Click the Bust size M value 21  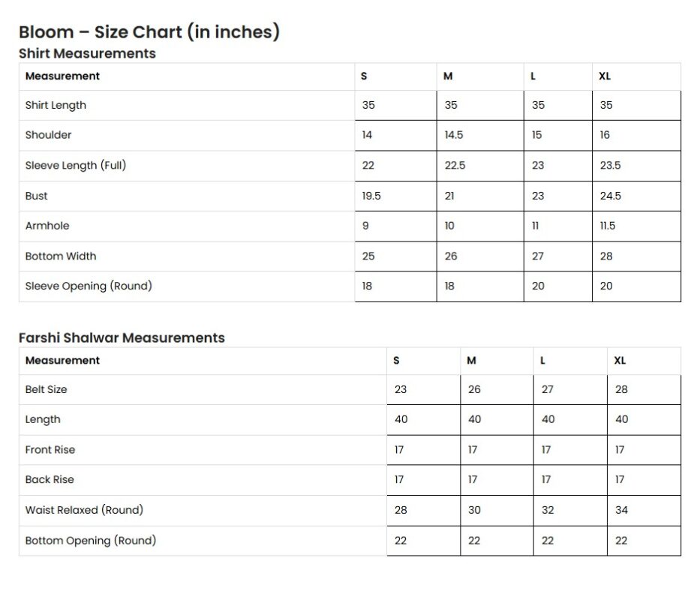click(450, 196)
